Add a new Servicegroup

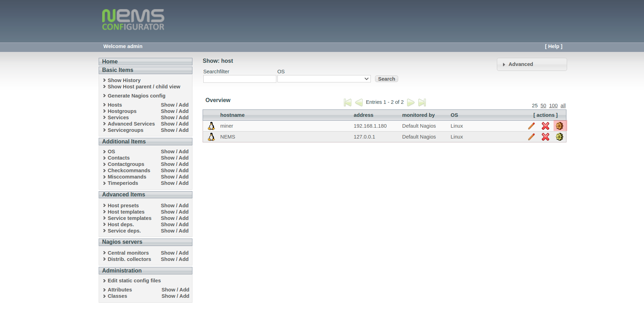coord(184,130)
